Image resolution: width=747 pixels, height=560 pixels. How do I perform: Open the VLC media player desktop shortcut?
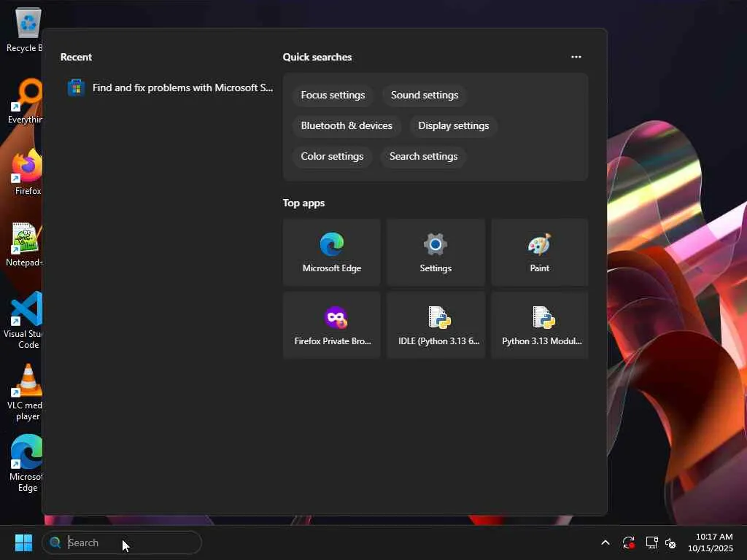pos(25,392)
